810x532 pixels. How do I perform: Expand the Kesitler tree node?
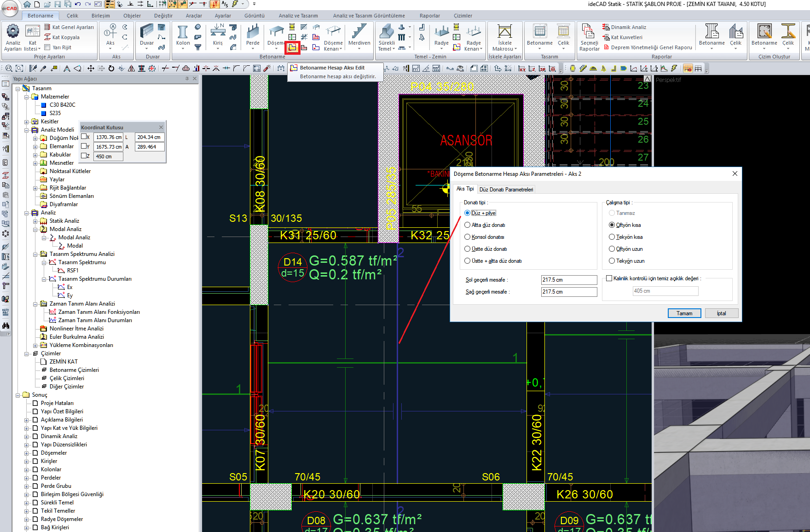point(27,121)
